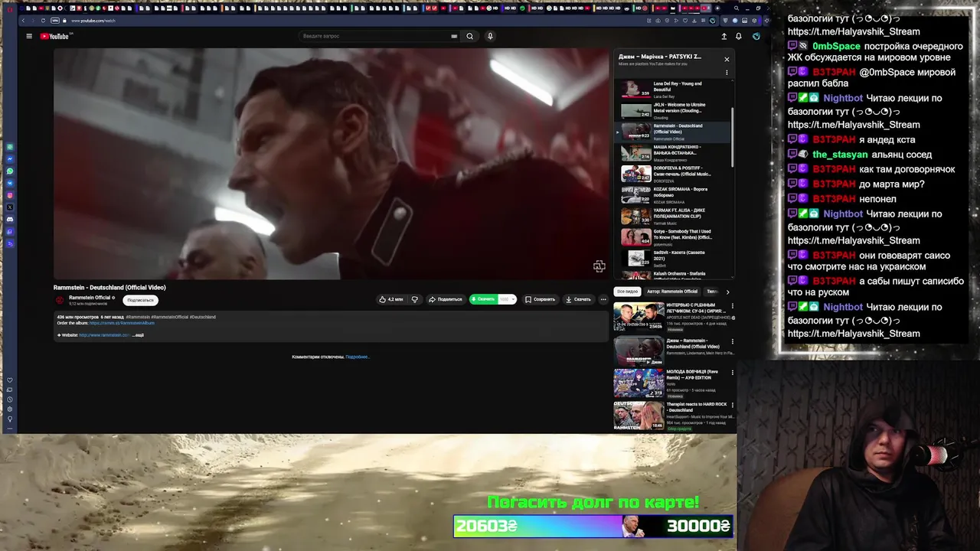
Task: Open ИНТЕРВЬЮ С ПЛЕННЫМ ЛЕТЧИКОМ suggested thumbnail
Action: (639, 316)
